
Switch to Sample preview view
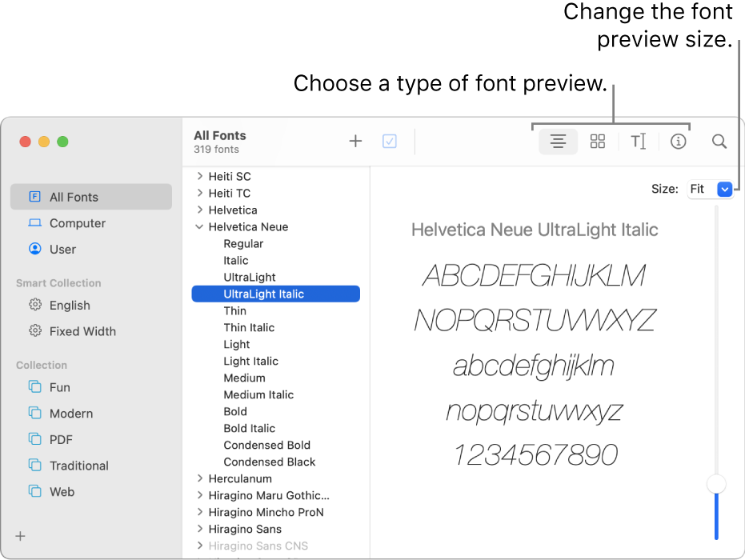pyautogui.click(x=558, y=142)
